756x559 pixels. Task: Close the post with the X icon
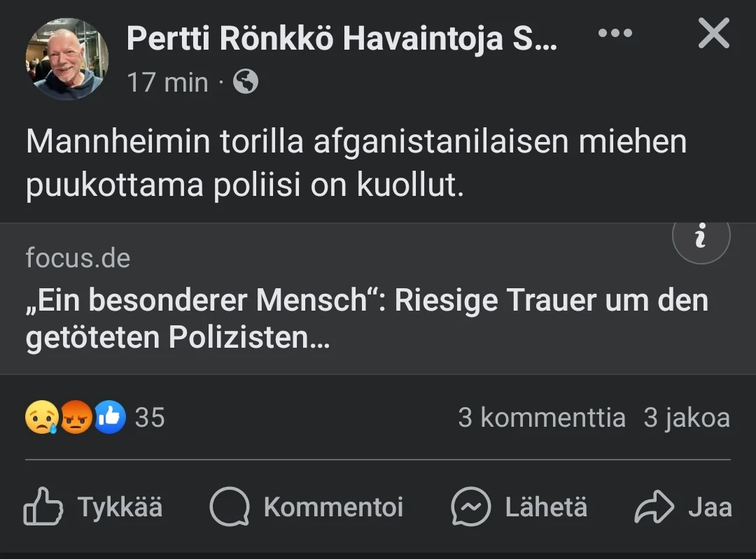pos(713,34)
